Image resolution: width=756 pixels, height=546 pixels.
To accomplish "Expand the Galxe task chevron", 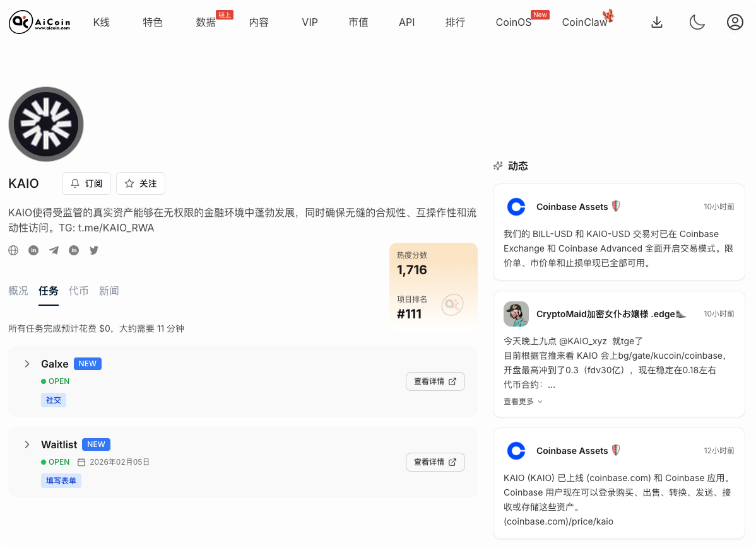I will [27, 364].
